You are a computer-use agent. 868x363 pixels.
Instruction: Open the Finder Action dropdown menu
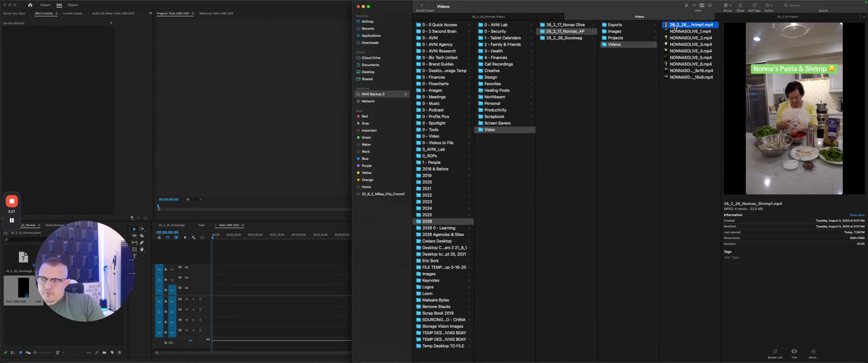[769, 5]
